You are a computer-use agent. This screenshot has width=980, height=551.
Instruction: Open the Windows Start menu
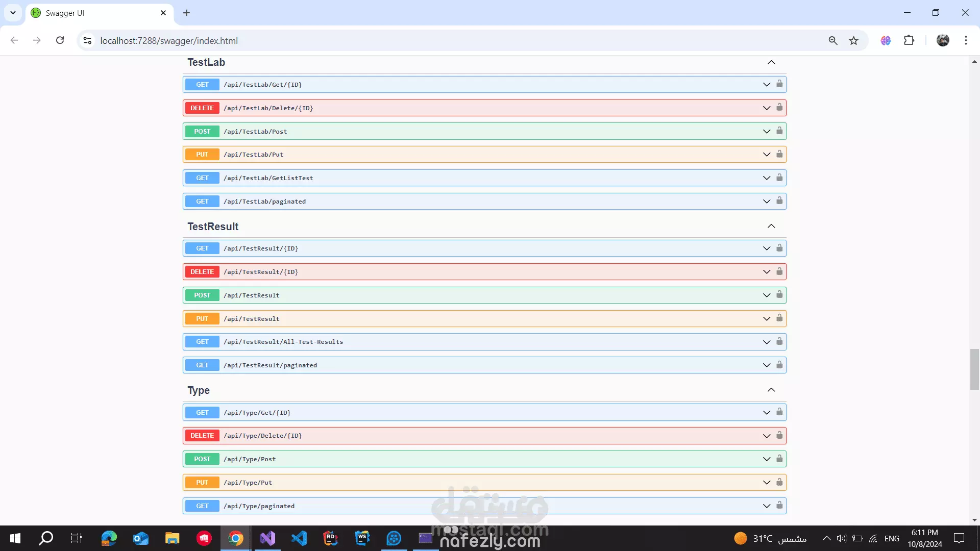pos(15,538)
